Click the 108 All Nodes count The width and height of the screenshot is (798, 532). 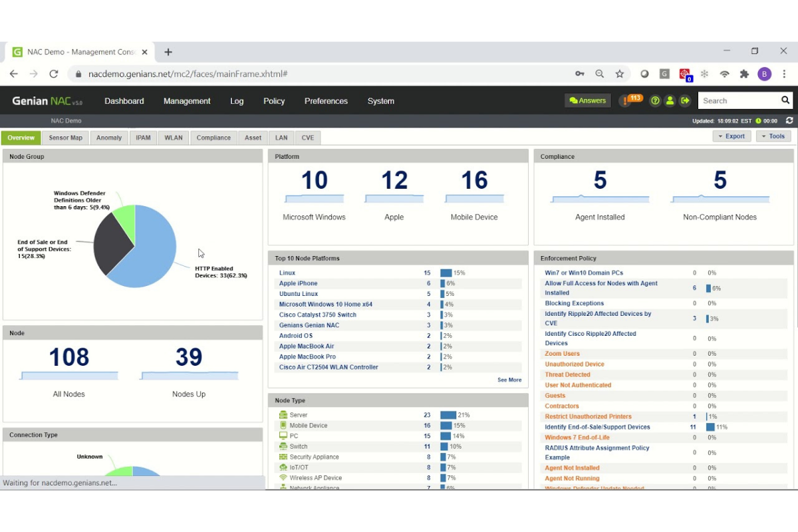(69, 357)
